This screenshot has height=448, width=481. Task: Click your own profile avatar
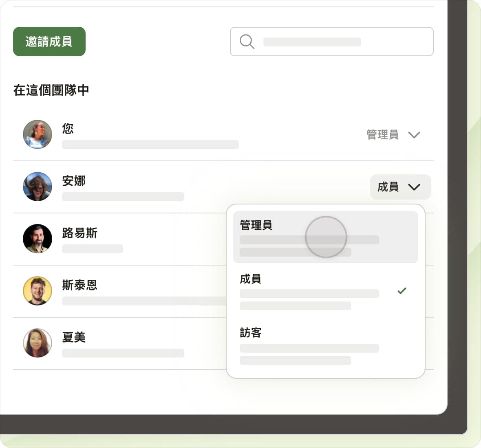pyautogui.click(x=38, y=134)
